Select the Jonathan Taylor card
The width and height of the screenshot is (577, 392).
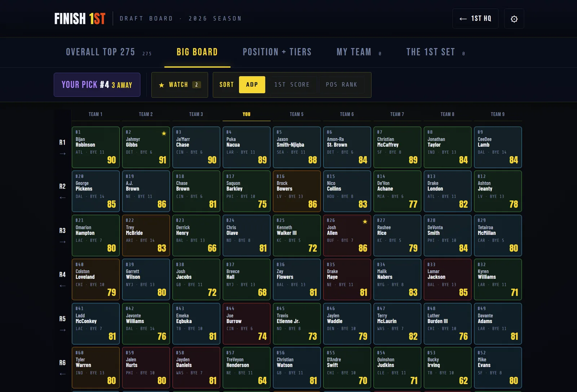448,147
